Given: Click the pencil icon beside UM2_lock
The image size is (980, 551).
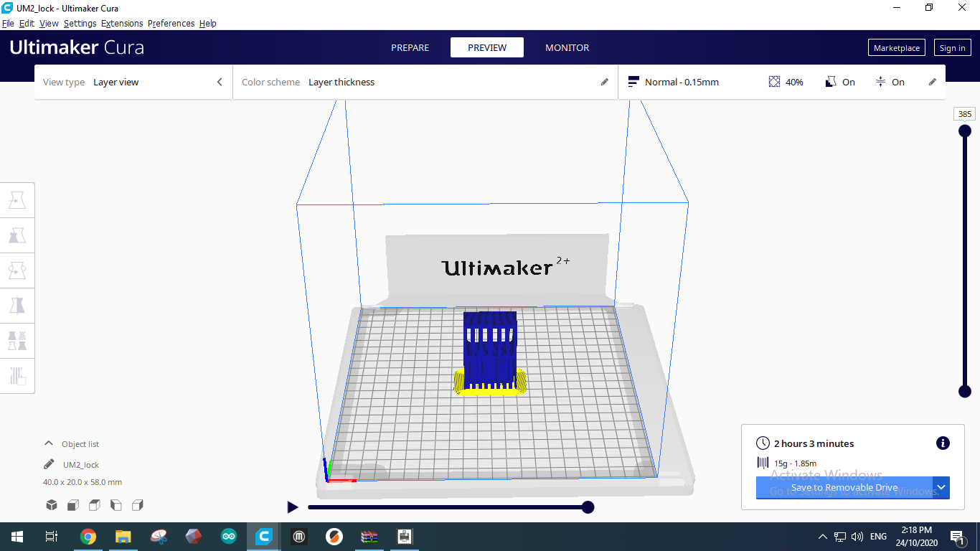Looking at the screenshot, I should 49,464.
